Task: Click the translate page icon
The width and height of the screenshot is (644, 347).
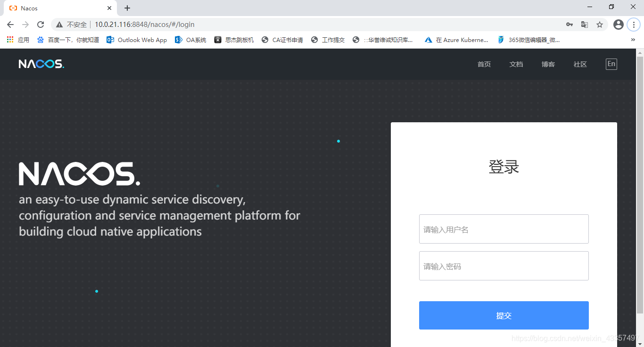Action: [585, 25]
